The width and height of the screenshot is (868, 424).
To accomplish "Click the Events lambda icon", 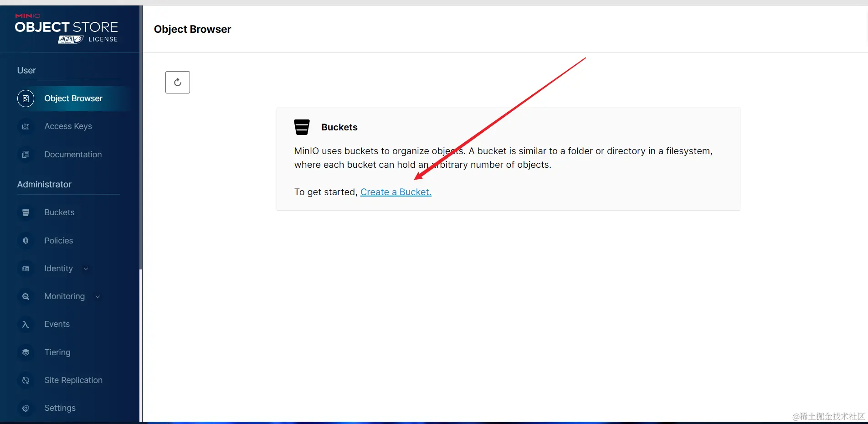I will pyautogui.click(x=26, y=324).
